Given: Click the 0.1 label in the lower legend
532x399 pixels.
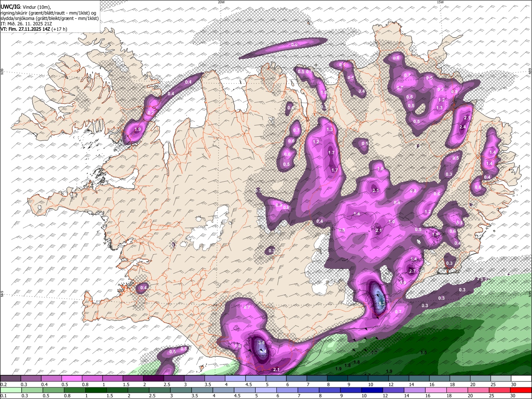Looking at the screenshot, I should pyautogui.click(x=4, y=396).
